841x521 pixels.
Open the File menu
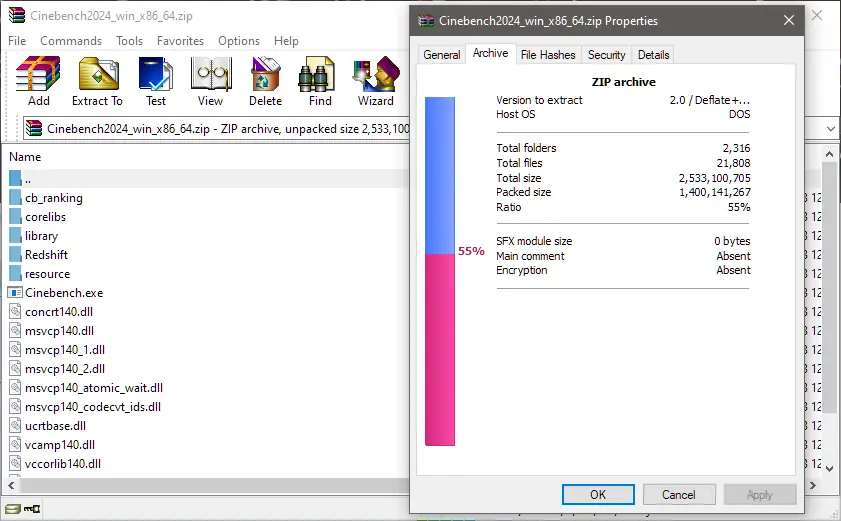pos(17,41)
